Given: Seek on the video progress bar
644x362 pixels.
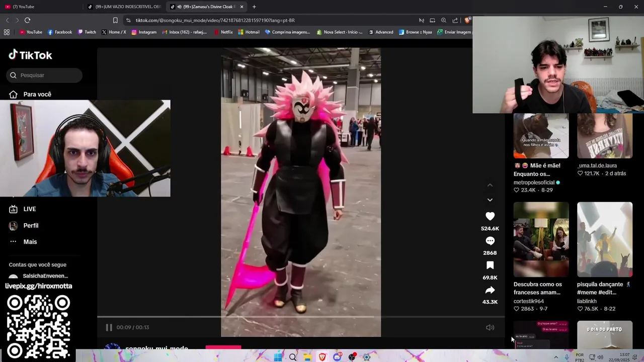Looking at the screenshot, I should pos(301,317).
